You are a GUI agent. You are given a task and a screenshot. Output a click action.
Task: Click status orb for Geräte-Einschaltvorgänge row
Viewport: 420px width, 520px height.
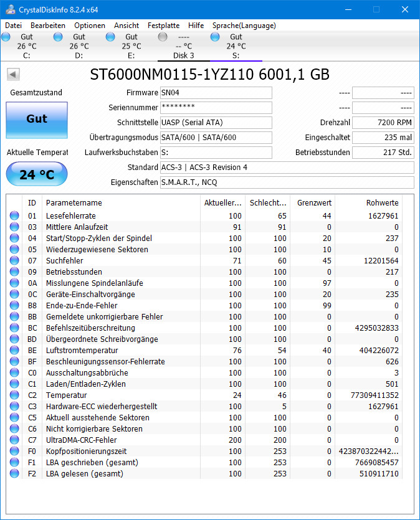pos(14,294)
